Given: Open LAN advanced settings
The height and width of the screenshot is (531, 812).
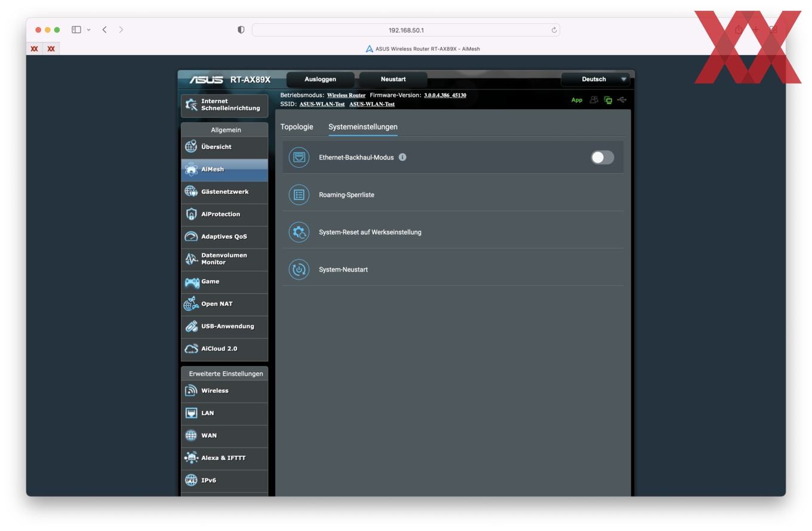Looking at the screenshot, I should (x=224, y=413).
